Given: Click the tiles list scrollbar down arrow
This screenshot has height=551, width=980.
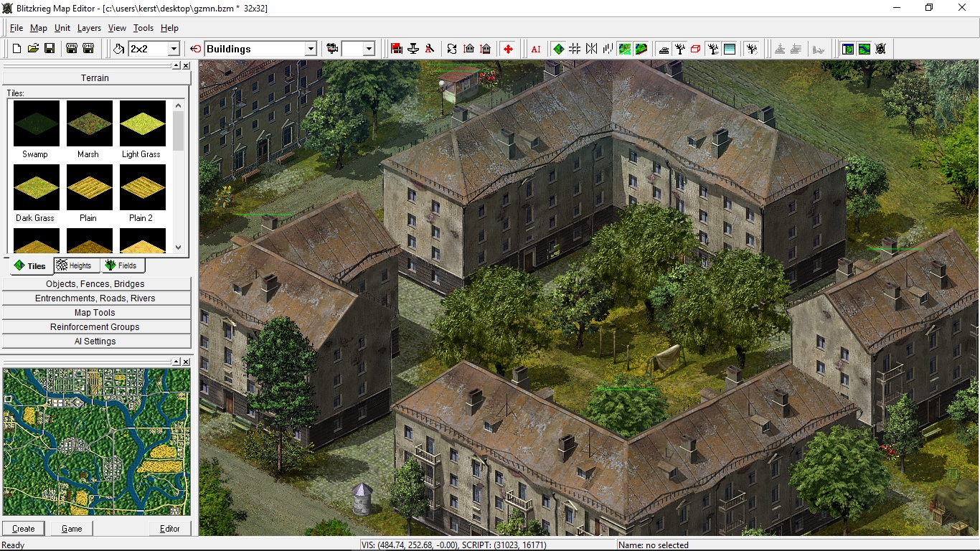Looking at the screenshot, I should (179, 248).
